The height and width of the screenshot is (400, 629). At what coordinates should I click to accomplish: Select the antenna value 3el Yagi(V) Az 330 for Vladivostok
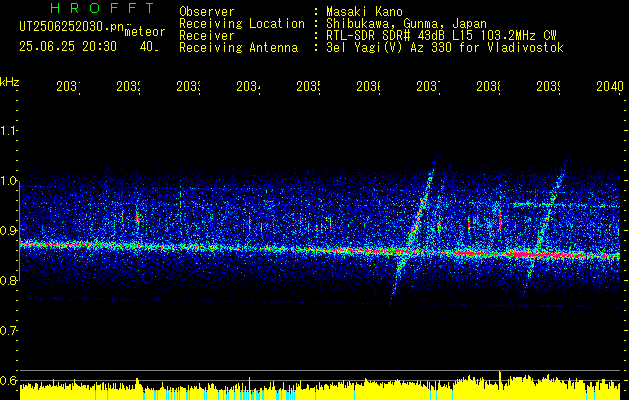tap(445, 48)
